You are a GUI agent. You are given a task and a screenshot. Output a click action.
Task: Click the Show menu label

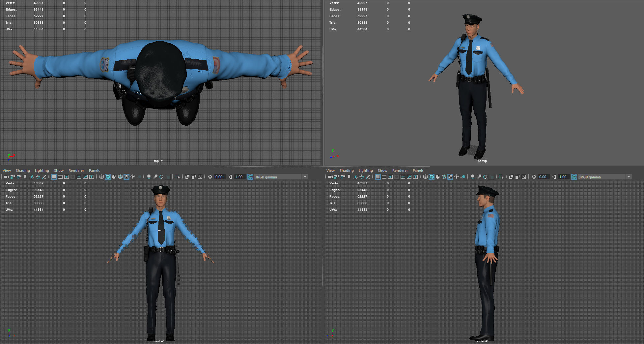click(x=59, y=171)
